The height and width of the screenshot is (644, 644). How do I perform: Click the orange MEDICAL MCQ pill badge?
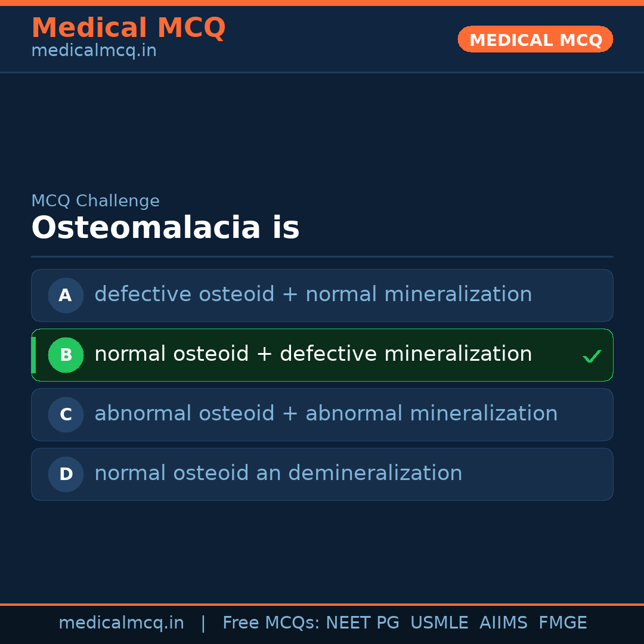click(535, 39)
